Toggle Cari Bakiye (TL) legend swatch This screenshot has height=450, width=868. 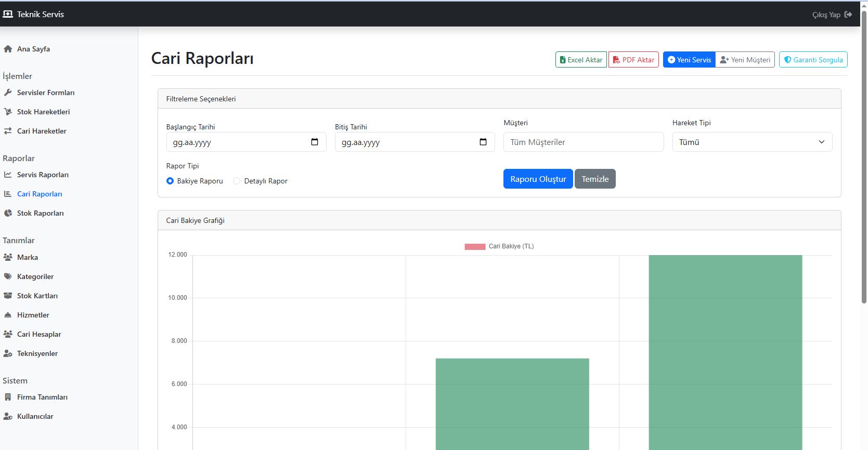(474, 246)
